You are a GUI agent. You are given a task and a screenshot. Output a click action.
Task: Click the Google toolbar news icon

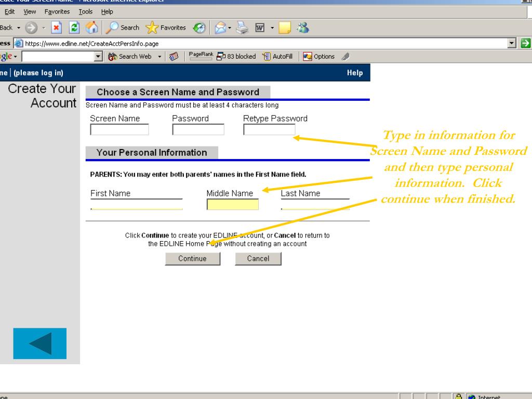tap(174, 56)
